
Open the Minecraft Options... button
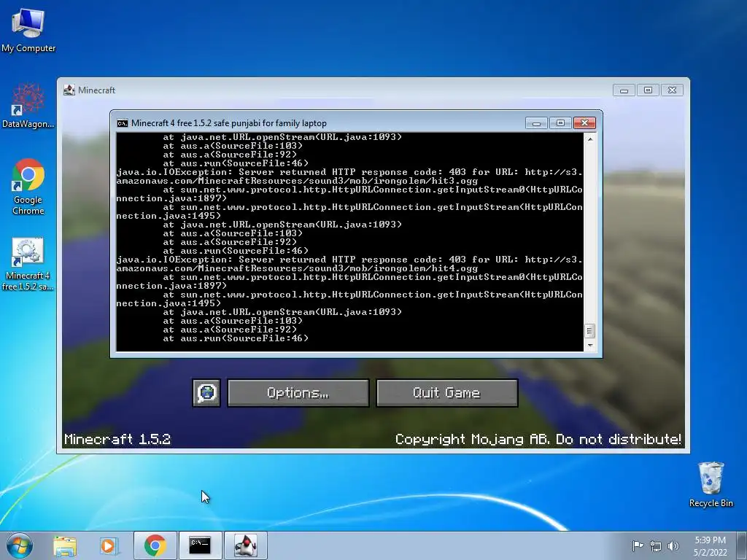298,393
